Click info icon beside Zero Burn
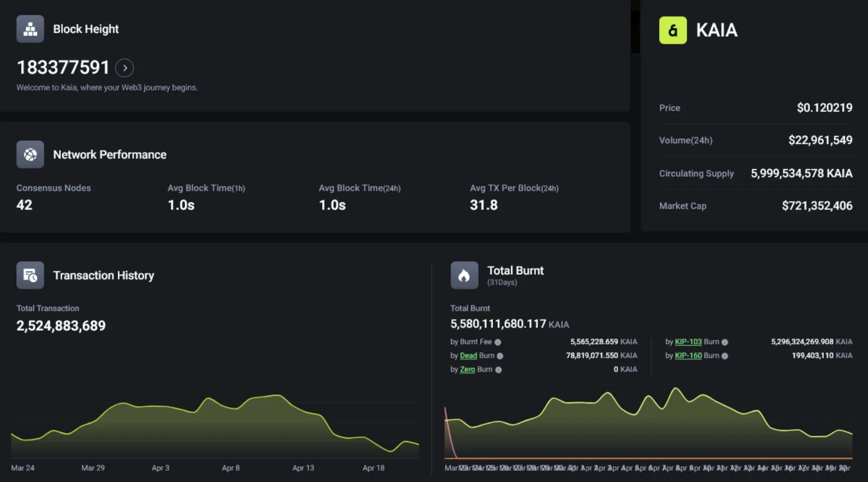The image size is (868, 482). [x=498, y=370]
